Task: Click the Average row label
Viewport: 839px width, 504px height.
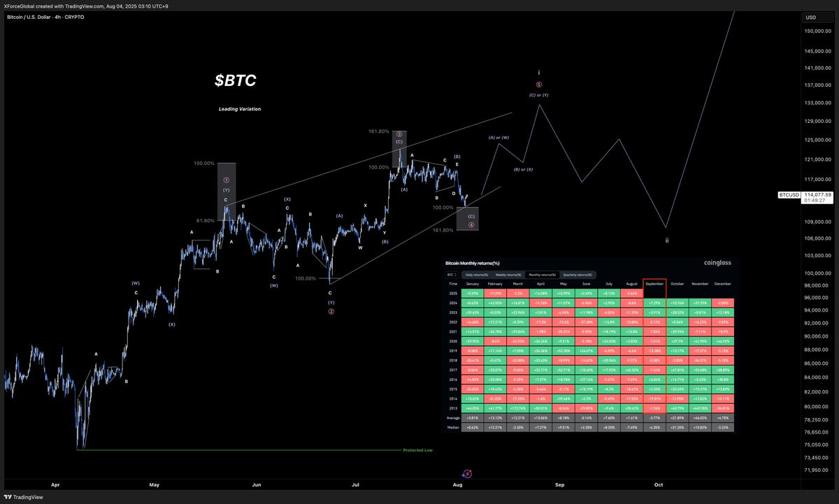Action: pyautogui.click(x=453, y=418)
